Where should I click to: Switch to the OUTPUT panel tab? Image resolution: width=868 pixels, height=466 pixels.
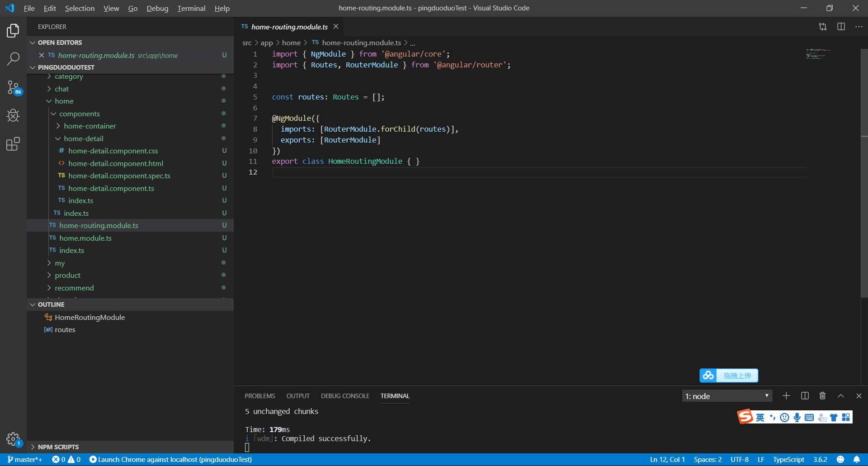298,396
